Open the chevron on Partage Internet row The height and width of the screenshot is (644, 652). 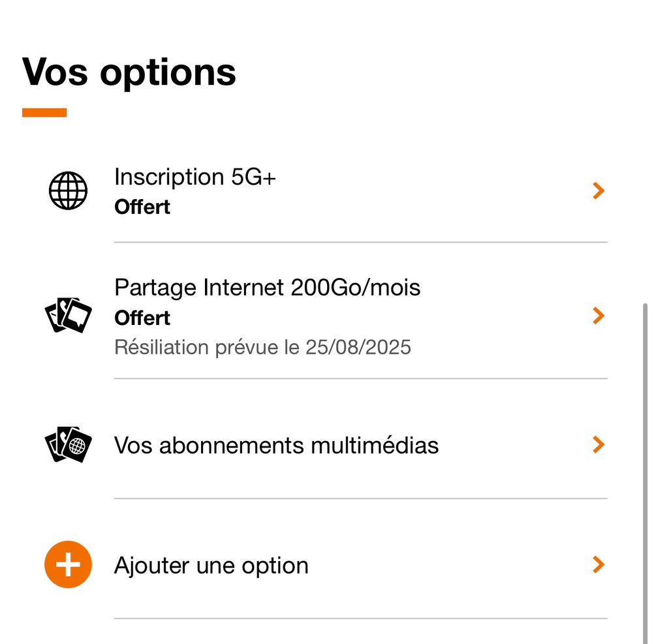click(598, 316)
